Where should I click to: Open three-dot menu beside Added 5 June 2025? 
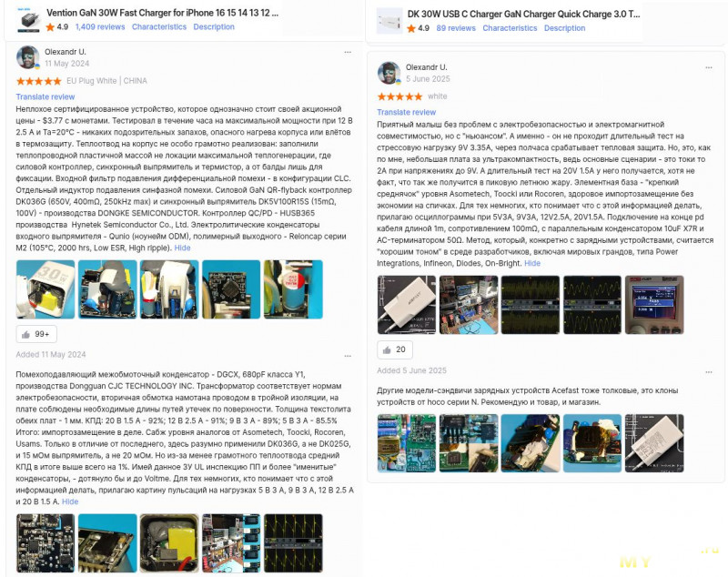[709, 372]
